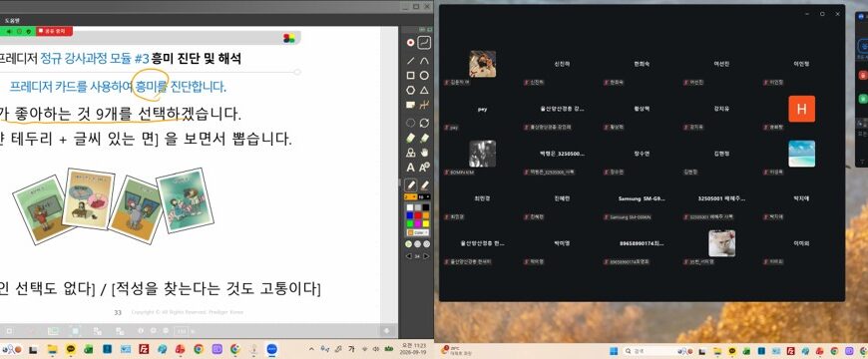Select participant tile named pay
The image size is (868, 359).
[x=483, y=109]
